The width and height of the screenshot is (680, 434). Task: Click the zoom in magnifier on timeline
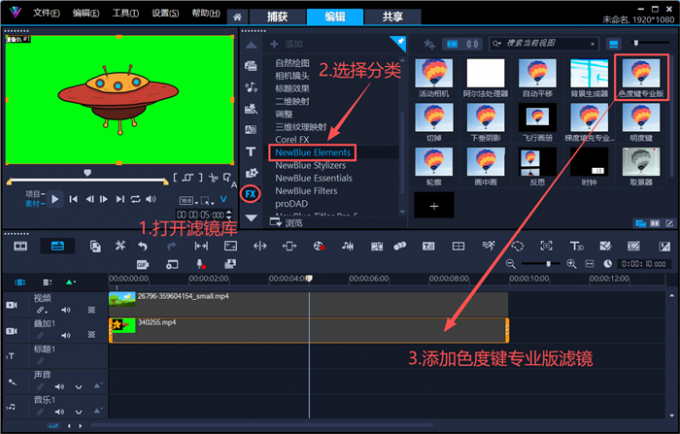click(572, 264)
